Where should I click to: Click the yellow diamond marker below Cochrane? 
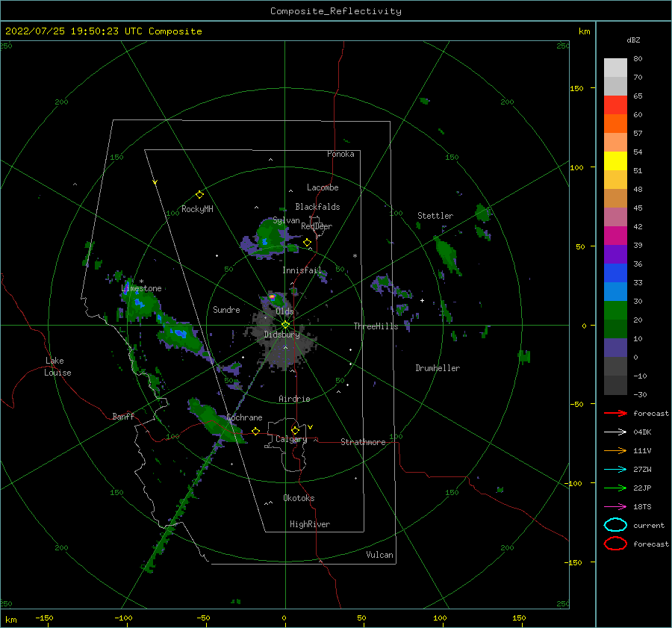256,431
